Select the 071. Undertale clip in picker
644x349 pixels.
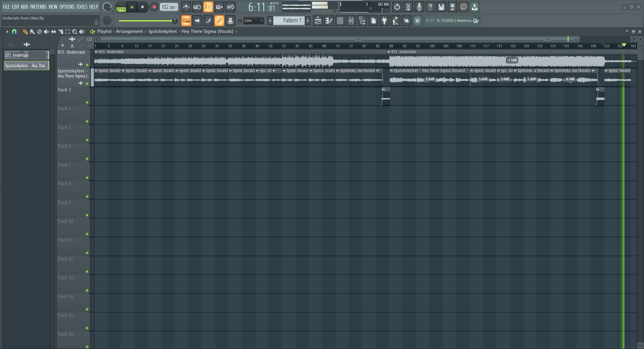click(x=26, y=55)
